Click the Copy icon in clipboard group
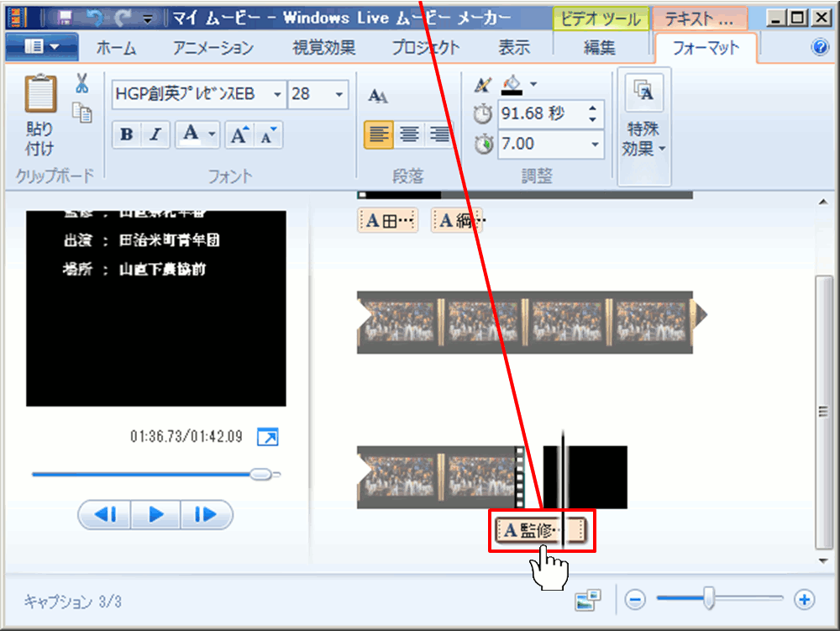This screenshot has width=840, height=631. coord(82,112)
